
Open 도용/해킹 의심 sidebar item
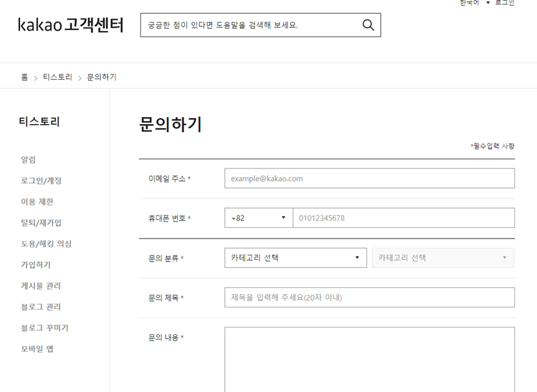coord(46,244)
